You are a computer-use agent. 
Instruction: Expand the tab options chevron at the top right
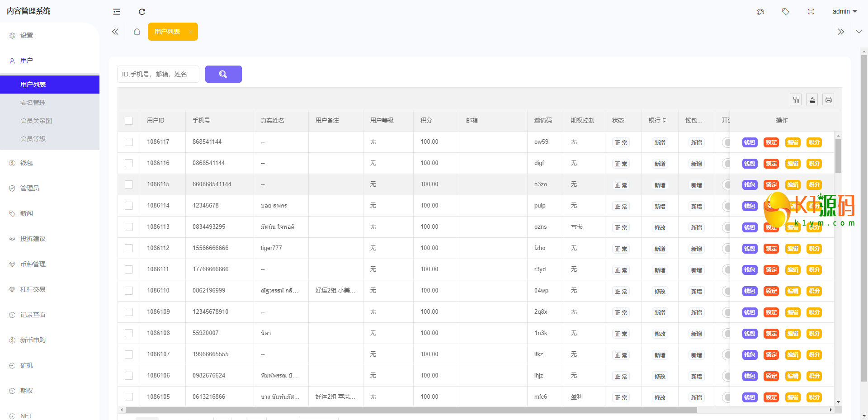859,32
